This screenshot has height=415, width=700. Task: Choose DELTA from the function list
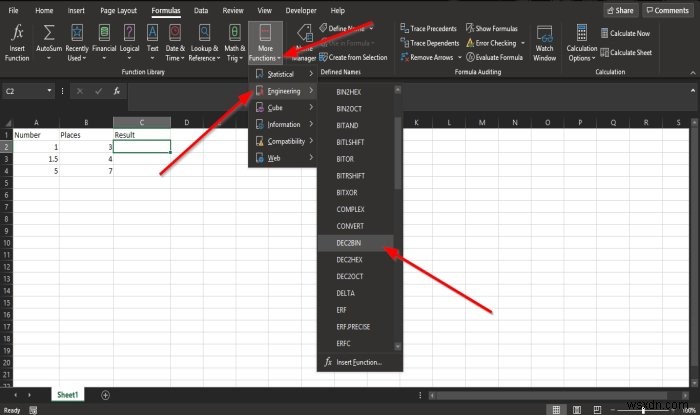[355, 293]
